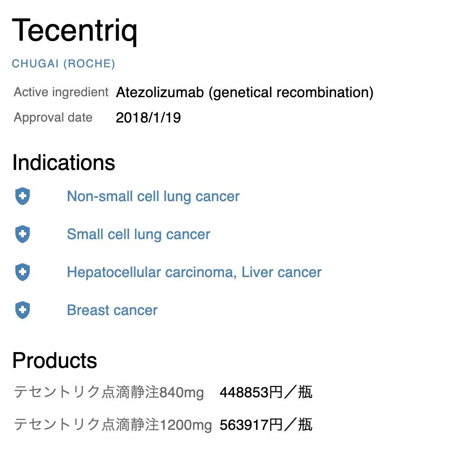This screenshot has height=461, width=476.
Task: Open the Breast cancer indication link
Action: [x=112, y=310]
